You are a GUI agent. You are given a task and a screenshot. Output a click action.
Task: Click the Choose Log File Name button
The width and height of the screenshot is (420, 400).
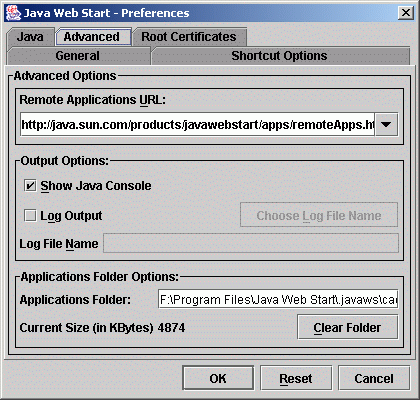(x=319, y=215)
